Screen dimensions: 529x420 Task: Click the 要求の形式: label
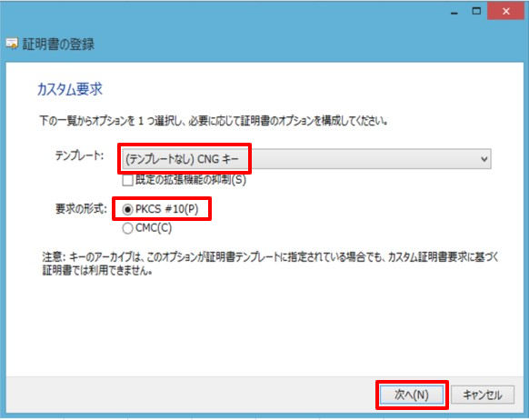[x=81, y=209]
